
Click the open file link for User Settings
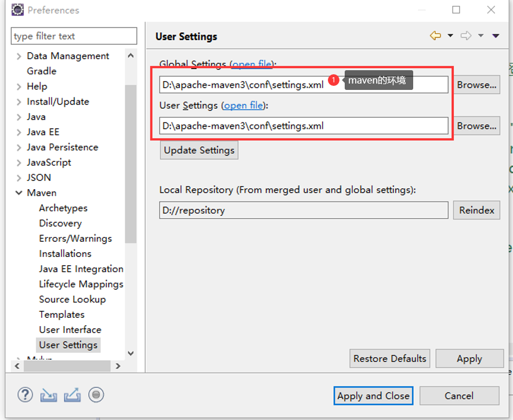click(x=243, y=105)
